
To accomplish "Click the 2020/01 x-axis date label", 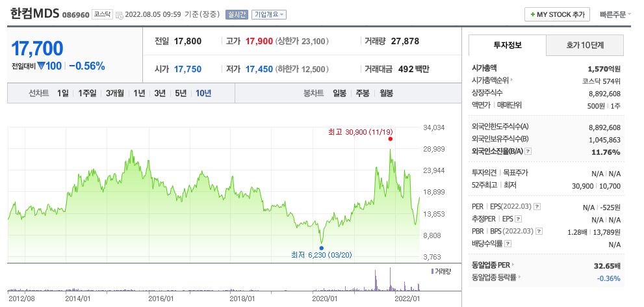I will [326, 297].
